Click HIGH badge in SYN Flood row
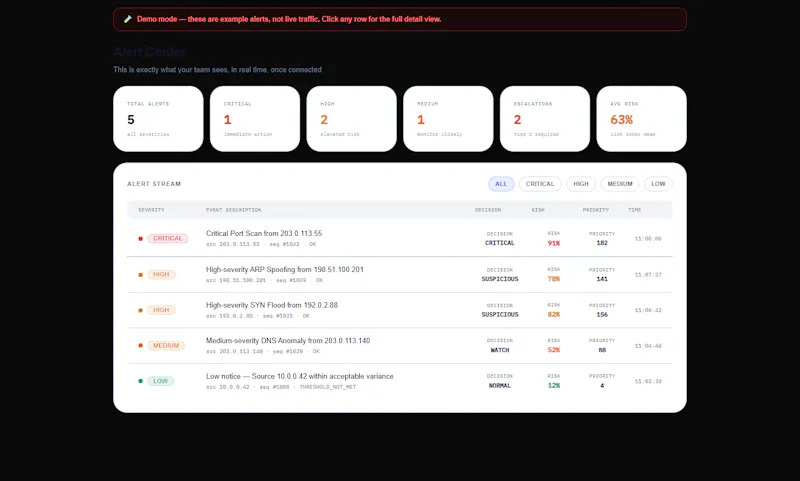This screenshot has height=481, width=800. pyautogui.click(x=161, y=310)
